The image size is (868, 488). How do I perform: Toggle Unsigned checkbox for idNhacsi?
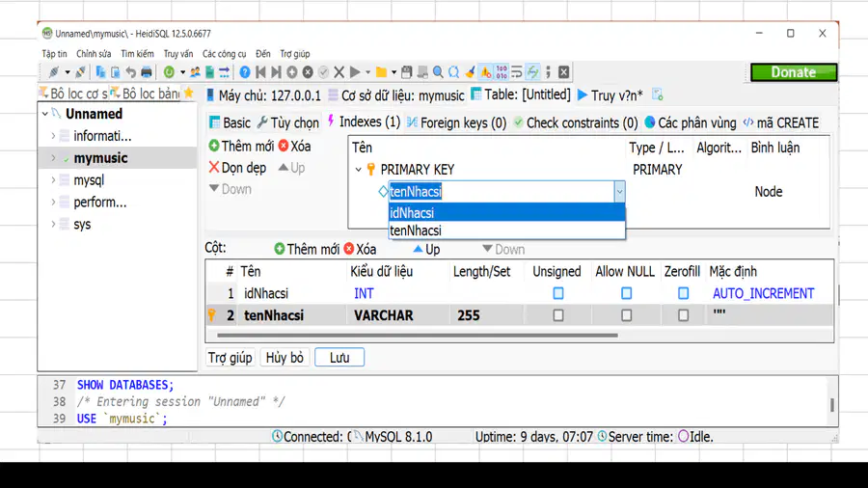point(558,293)
